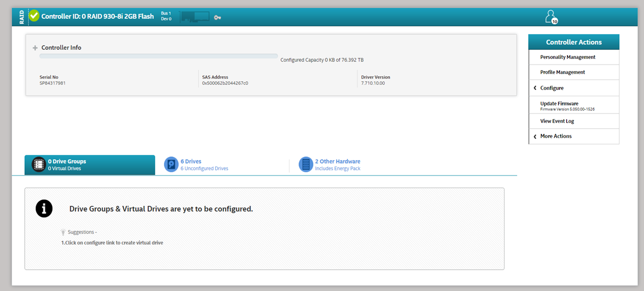Open the user notifications icon with badge 10

pyautogui.click(x=551, y=17)
